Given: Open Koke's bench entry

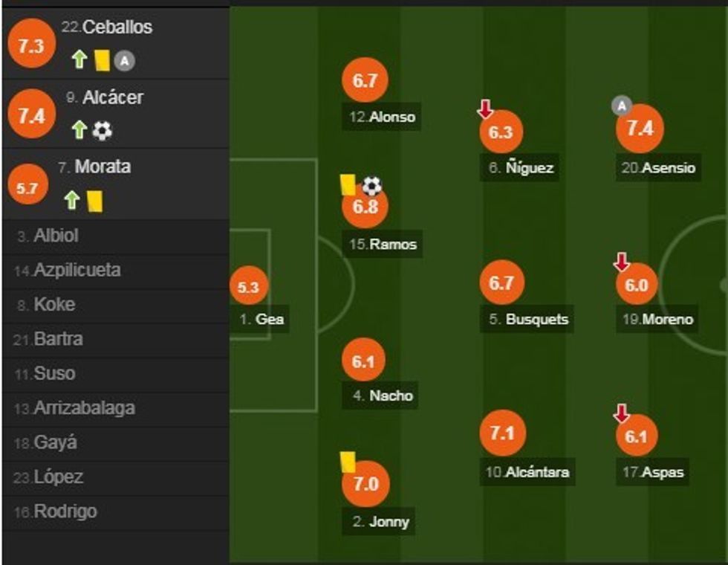Looking at the screenshot, I should (x=54, y=305).
